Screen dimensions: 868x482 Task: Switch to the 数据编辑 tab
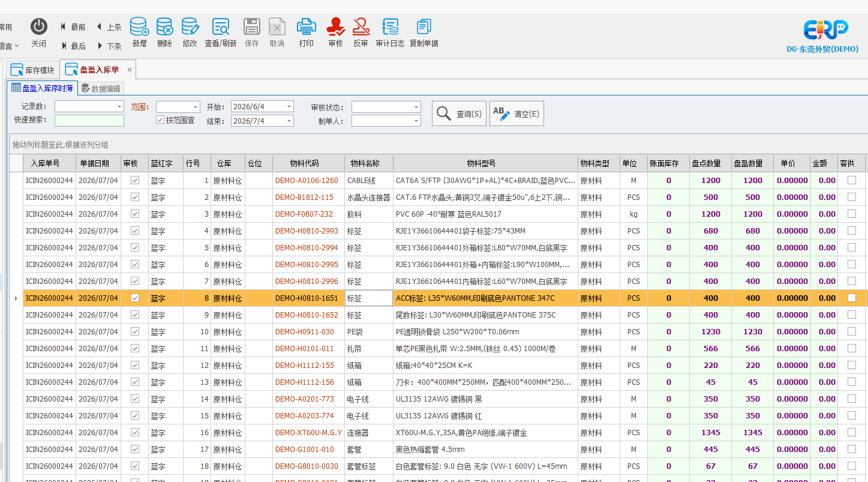101,88
